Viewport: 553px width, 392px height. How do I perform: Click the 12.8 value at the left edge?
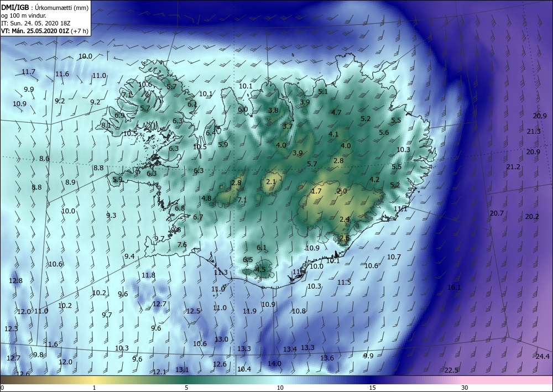pyautogui.click(x=16, y=281)
